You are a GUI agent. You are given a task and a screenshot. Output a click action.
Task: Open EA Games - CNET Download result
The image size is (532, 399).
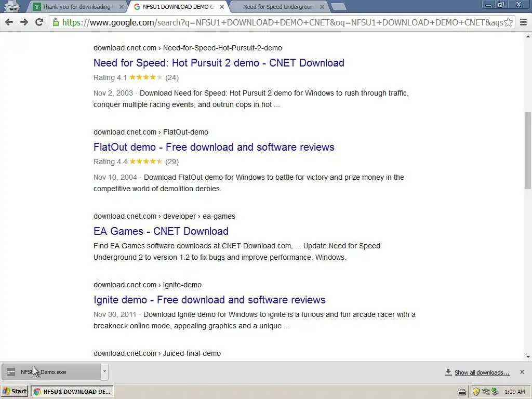(161, 231)
